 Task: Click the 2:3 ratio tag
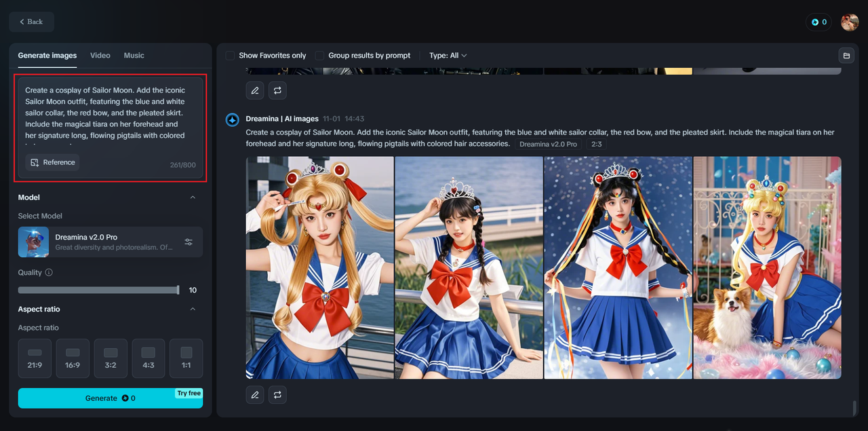pyautogui.click(x=596, y=144)
